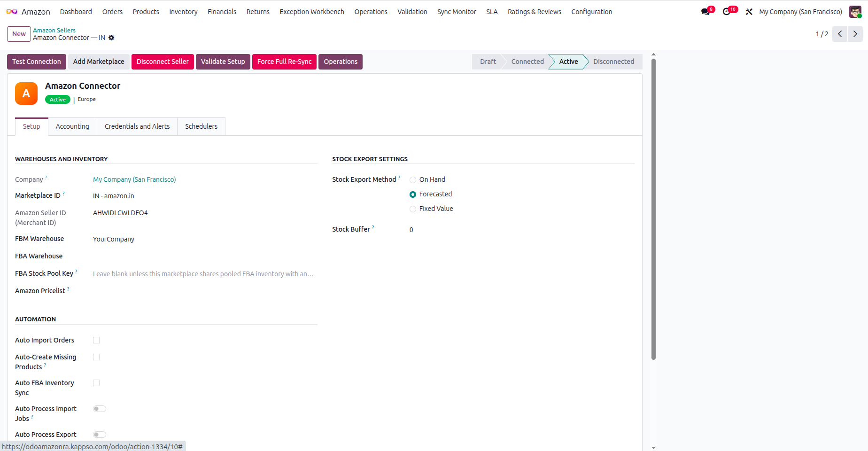Click the Stock Buffer value field
The width and height of the screenshot is (868, 451).
(x=521, y=230)
